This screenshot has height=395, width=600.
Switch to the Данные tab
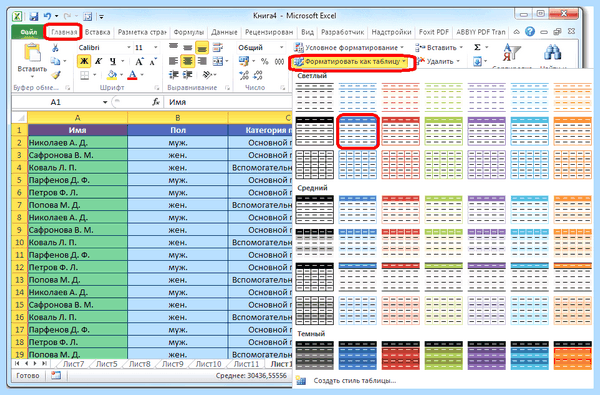tap(224, 32)
